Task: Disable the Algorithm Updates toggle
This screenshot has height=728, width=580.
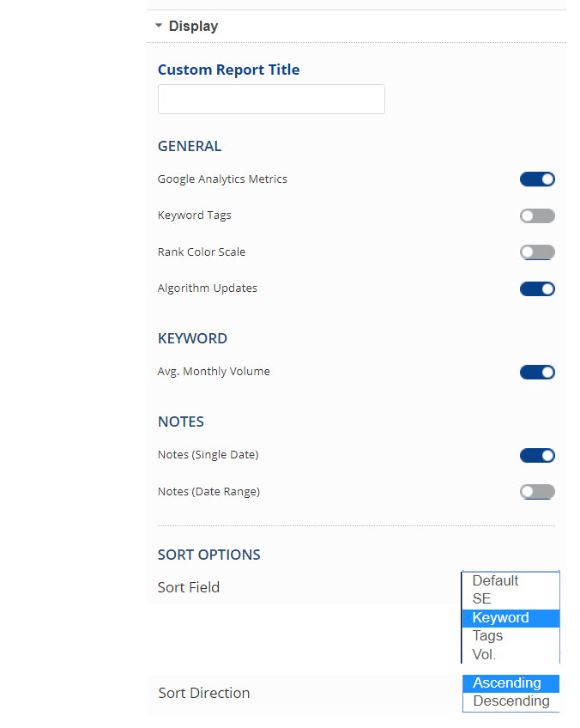Action: point(537,288)
